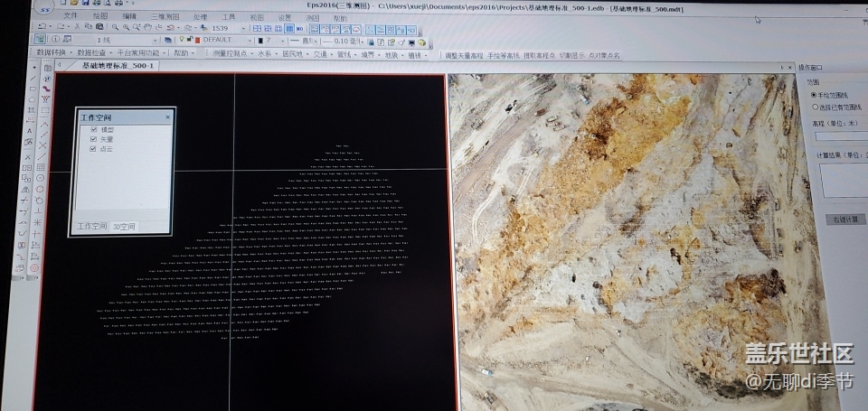Click the light bulb layer visibility icon
This screenshot has width=868, height=411.
(x=181, y=41)
